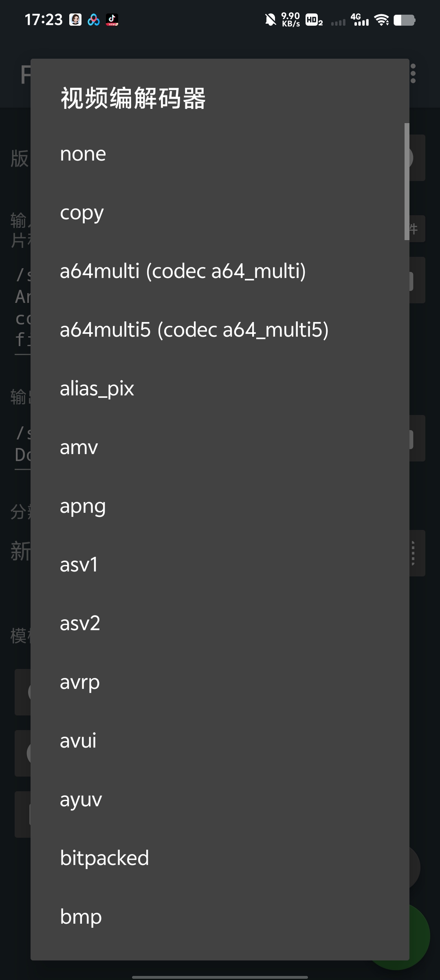Pick ayuv from the list

(x=220, y=800)
